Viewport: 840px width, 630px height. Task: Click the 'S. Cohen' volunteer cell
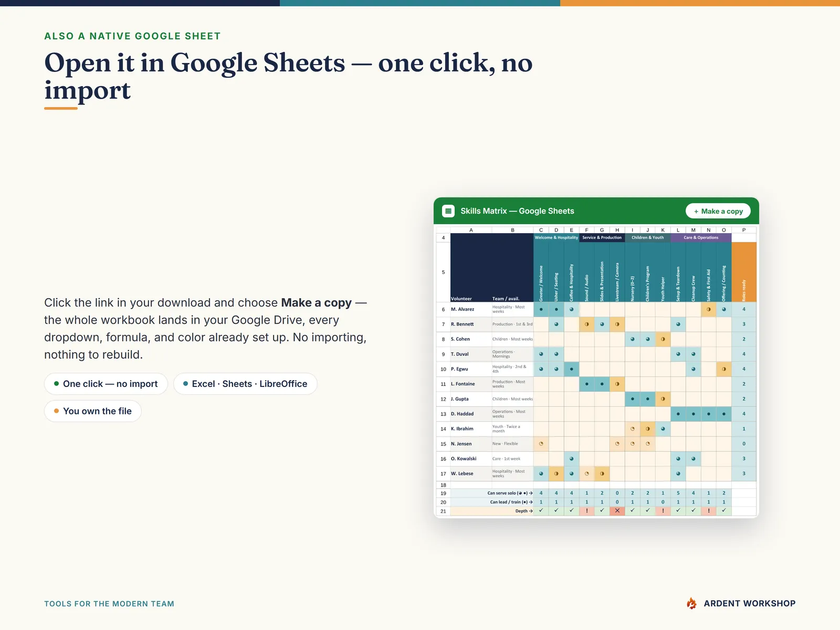471,339
